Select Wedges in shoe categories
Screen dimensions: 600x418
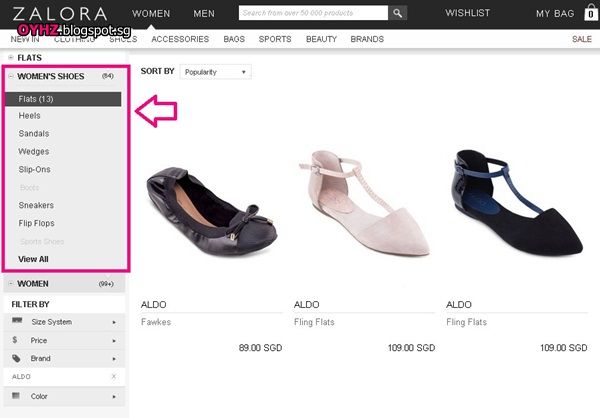point(34,152)
